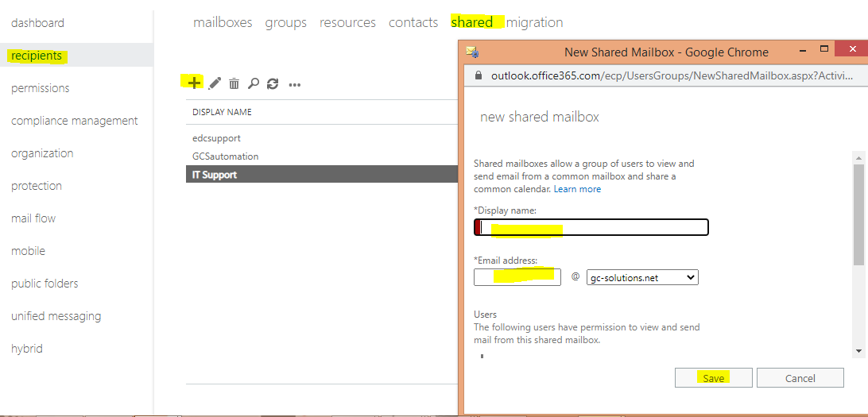Open dashboard in left navigation
The image size is (868, 417).
pos(37,23)
